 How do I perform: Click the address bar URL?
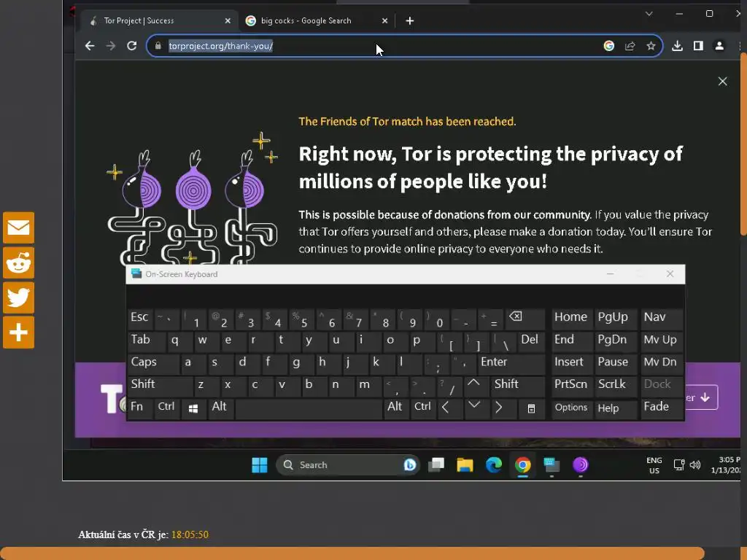pos(220,46)
